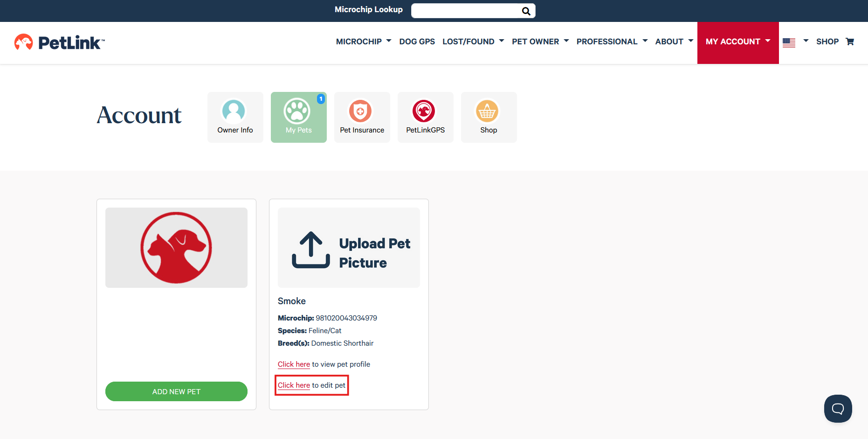Click the red dog-and-cat placeholder image
This screenshot has width=868, height=439.
[176, 248]
